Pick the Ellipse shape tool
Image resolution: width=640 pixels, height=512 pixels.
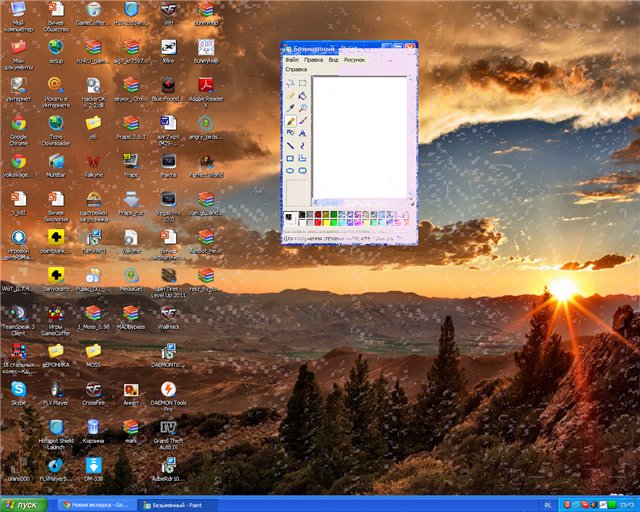291,169
